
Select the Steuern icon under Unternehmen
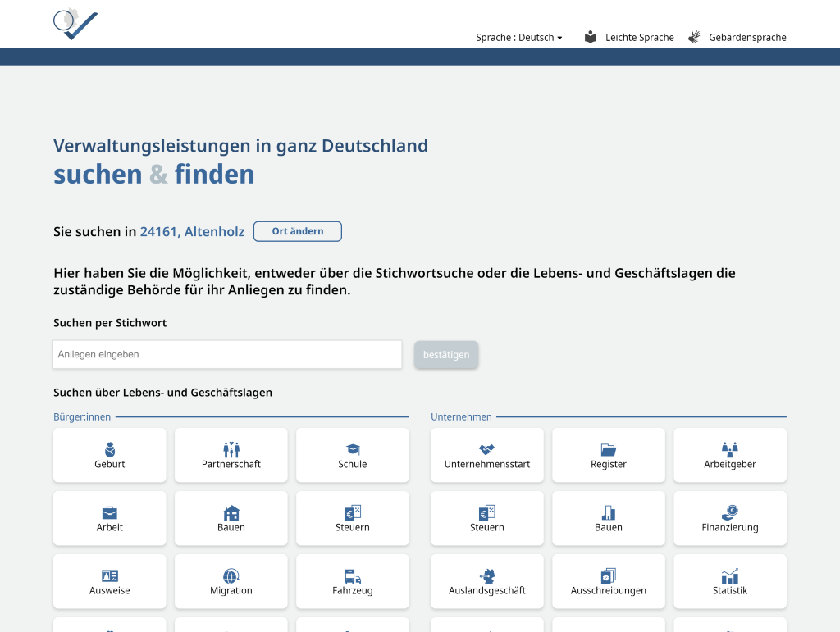click(x=487, y=512)
